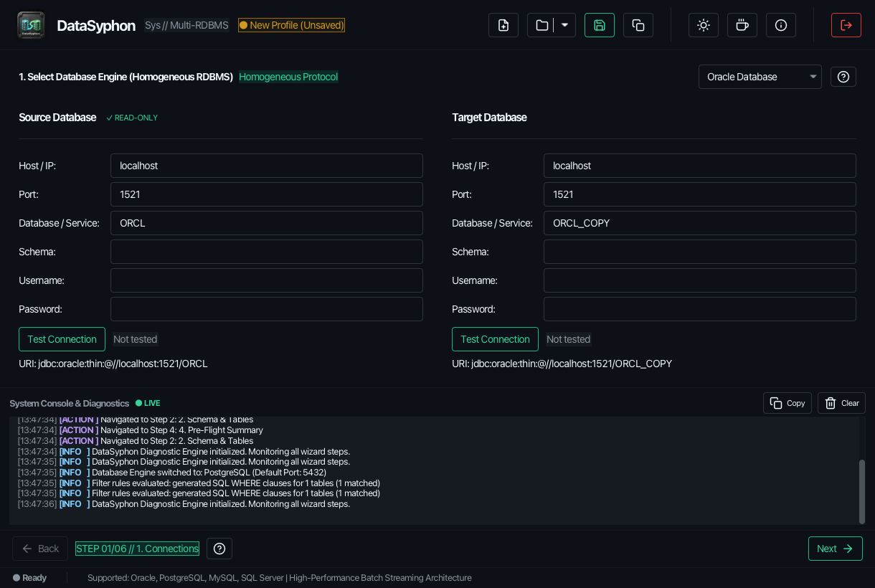Click the STEP 01/06 Connections indicator
The width and height of the screenshot is (875, 588).
pyautogui.click(x=138, y=549)
